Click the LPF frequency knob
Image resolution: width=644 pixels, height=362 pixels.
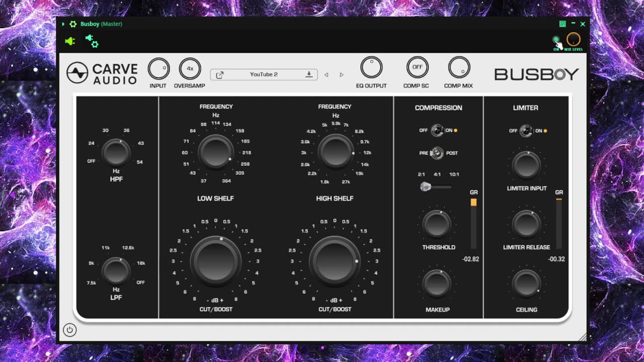116,271
